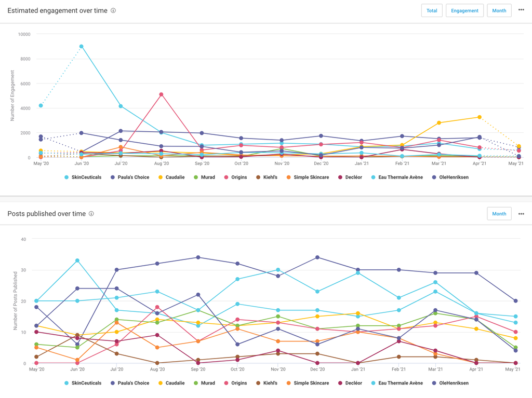Screen dimensions: 532x398
Task: Click SkinCeuticals Jun '20 engagement peak point
Action: [x=82, y=47]
